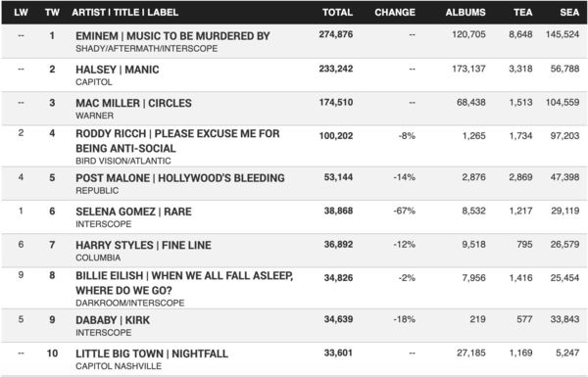The height and width of the screenshot is (377, 588).
Task: Click the TEA column header
Action: (x=522, y=13)
